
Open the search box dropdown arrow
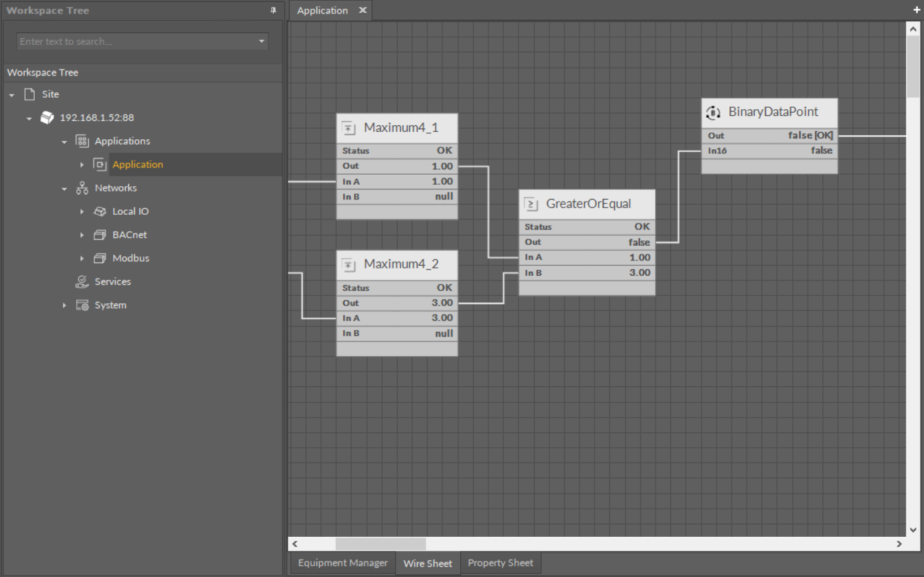pyautogui.click(x=262, y=42)
